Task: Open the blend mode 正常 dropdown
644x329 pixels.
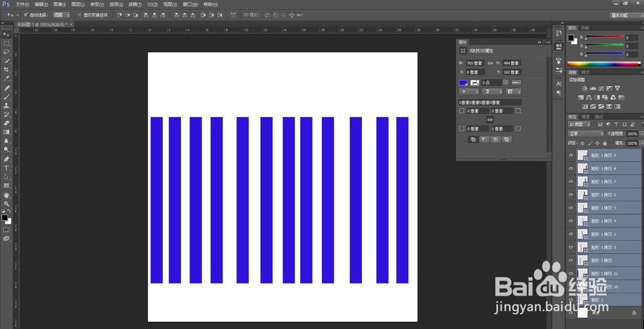Action: point(585,134)
